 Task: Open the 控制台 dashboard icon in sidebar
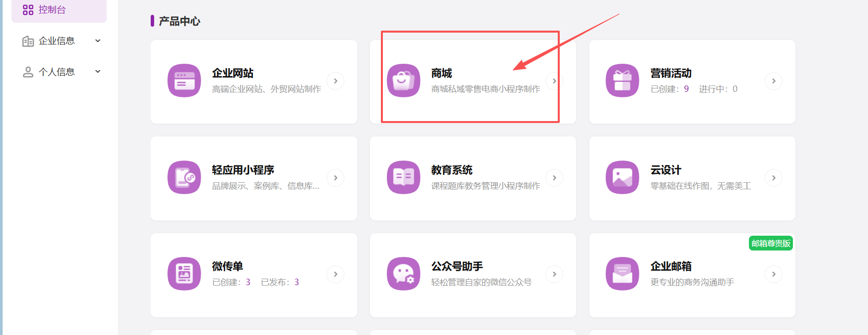(28, 10)
